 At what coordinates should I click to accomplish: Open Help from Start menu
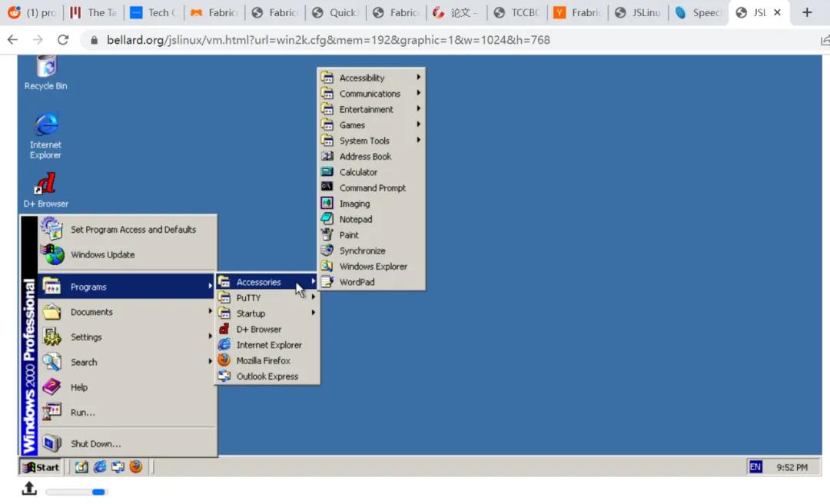coord(127,387)
